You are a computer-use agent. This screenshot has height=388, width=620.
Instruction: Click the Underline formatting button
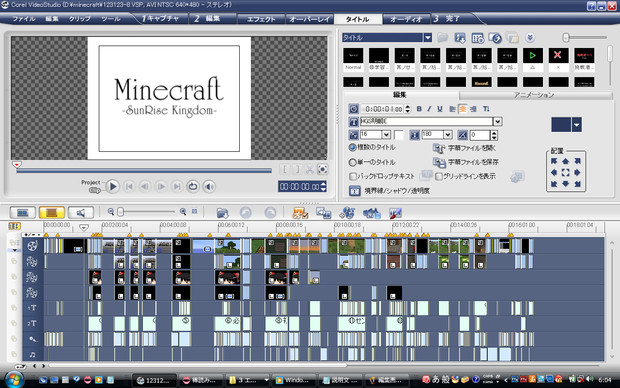click(440, 109)
